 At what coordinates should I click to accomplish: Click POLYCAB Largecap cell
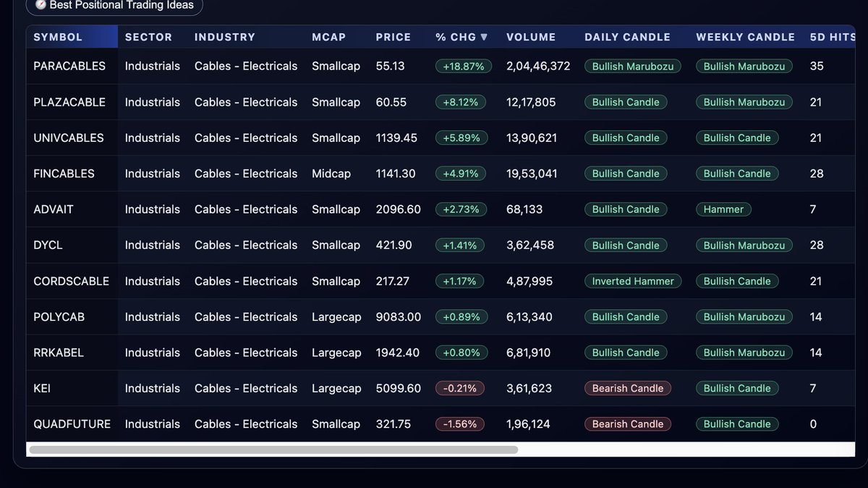336,317
